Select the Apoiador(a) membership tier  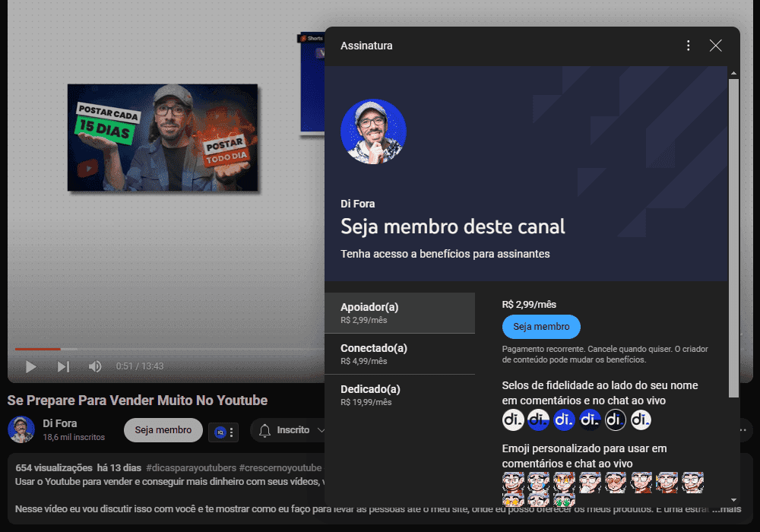(x=400, y=313)
